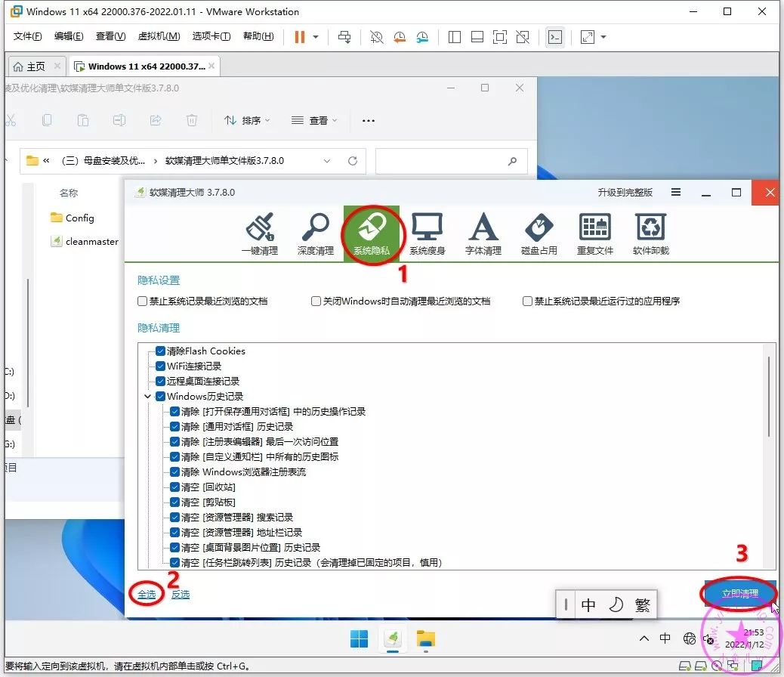
Task: Open the 虚拟机(M) menu in VMware
Action: tap(159, 37)
